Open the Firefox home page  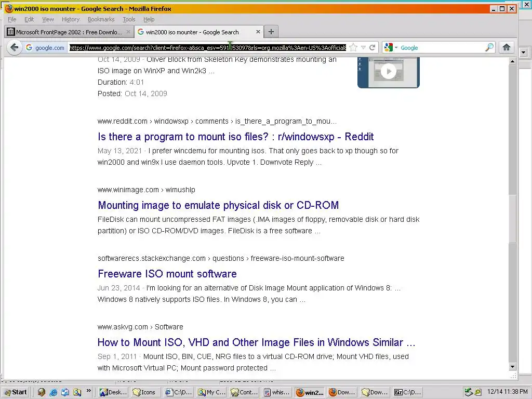tap(506, 47)
